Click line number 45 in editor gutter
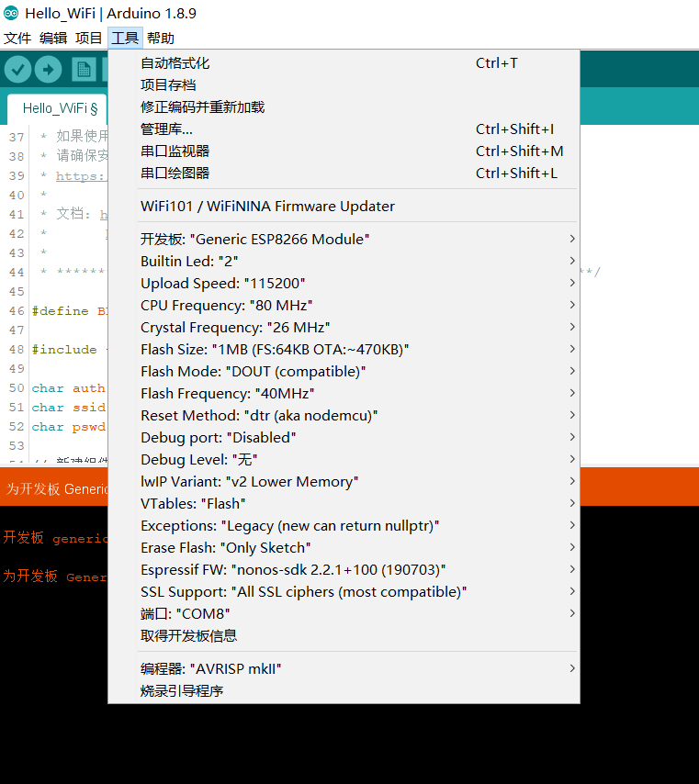Screen dimensions: 699x784 click(x=17, y=292)
